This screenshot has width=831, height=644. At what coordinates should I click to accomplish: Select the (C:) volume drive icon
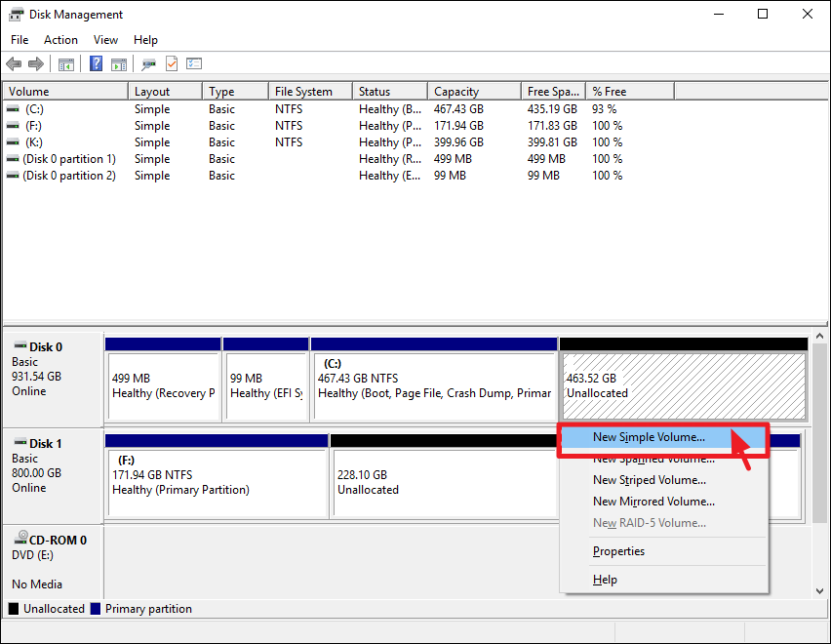(13, 109)
